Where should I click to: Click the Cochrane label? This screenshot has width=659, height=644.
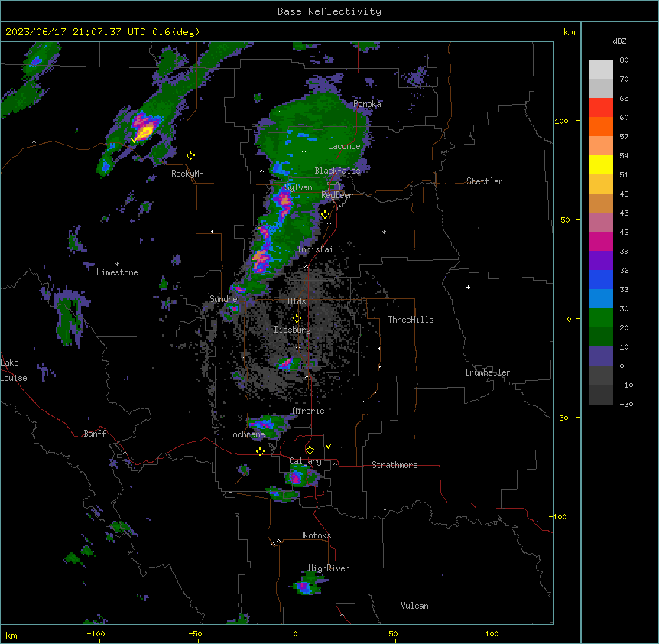(x=246, y=434)
